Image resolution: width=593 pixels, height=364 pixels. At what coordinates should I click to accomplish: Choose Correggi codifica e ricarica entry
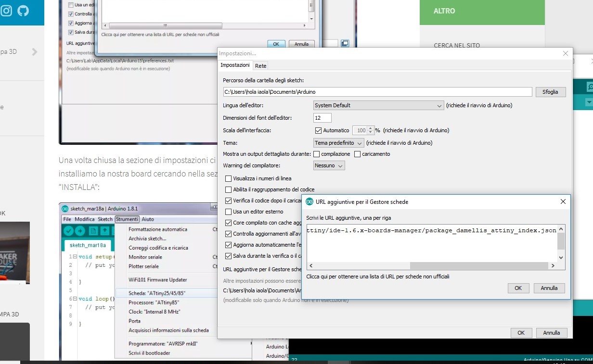coord(158,248)
